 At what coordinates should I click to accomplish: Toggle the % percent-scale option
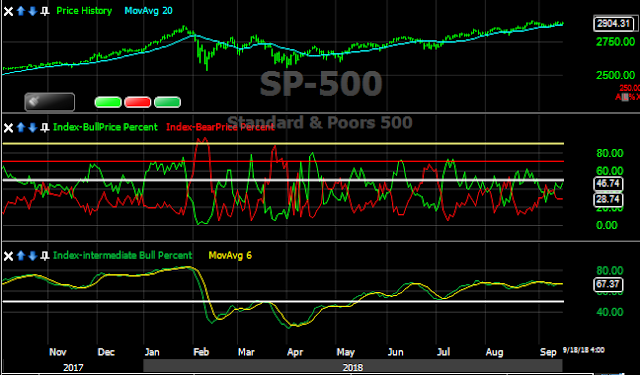[x=631, y=97]
